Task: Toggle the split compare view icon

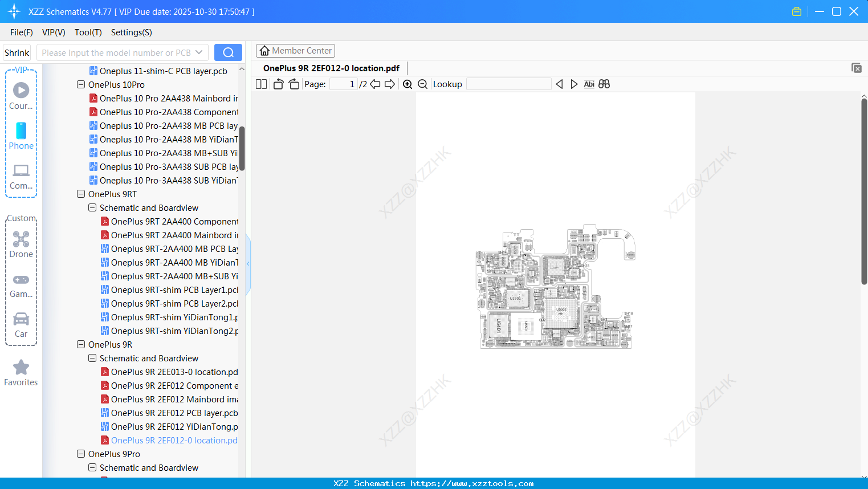Action: click(604, 84)
